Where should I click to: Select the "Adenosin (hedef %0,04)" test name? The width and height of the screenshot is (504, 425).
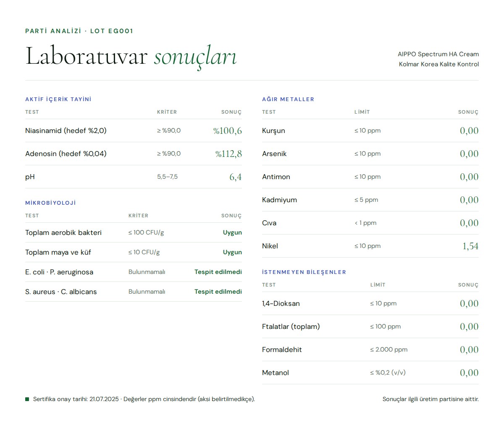(66, 154)
